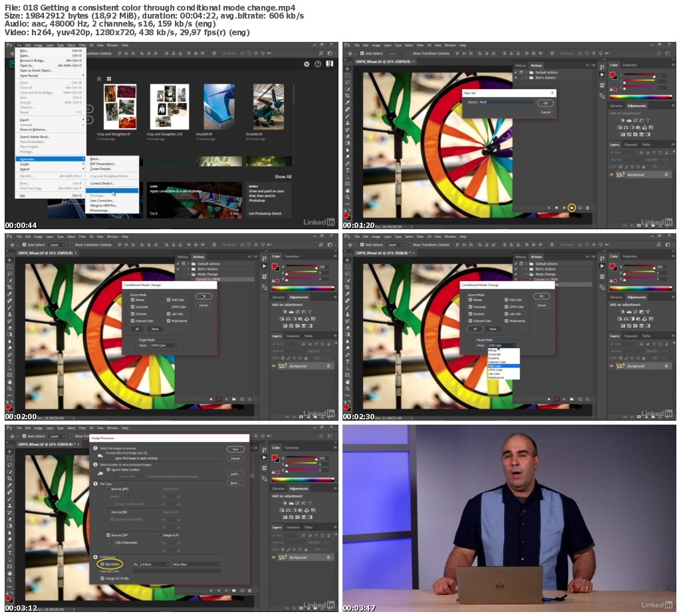Select the Hand tool in 00:02:30 frame

click(x=347, y=381)
